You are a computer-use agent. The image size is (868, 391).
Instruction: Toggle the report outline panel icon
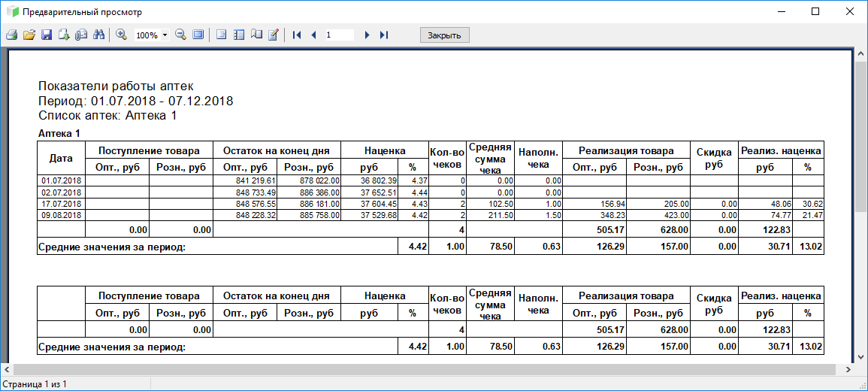(221, 35)
